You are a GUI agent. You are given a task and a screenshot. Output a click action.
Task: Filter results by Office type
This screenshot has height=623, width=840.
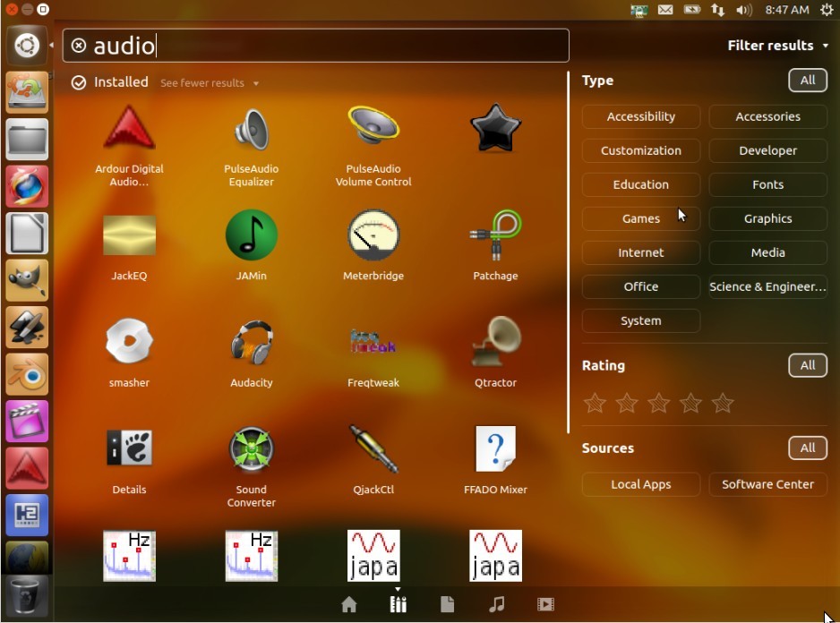click(x=640, y=286)
